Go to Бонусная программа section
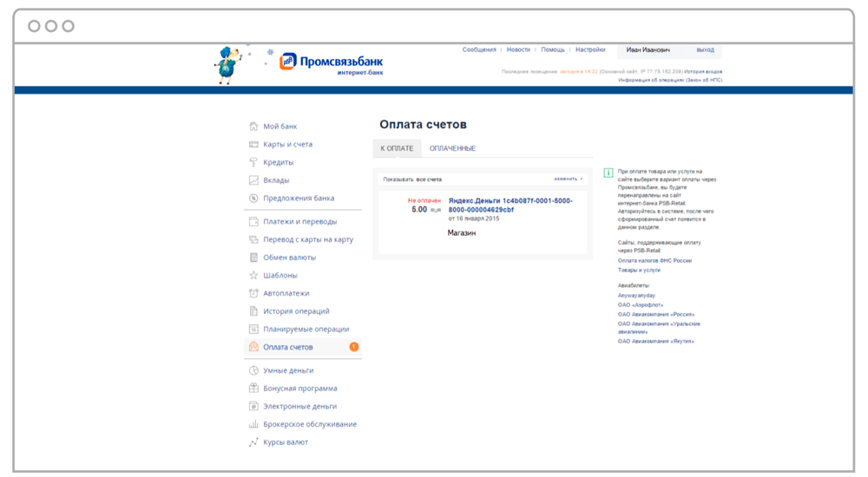The height and width of the screenshot is (477, 868). [x=300, y=389]
